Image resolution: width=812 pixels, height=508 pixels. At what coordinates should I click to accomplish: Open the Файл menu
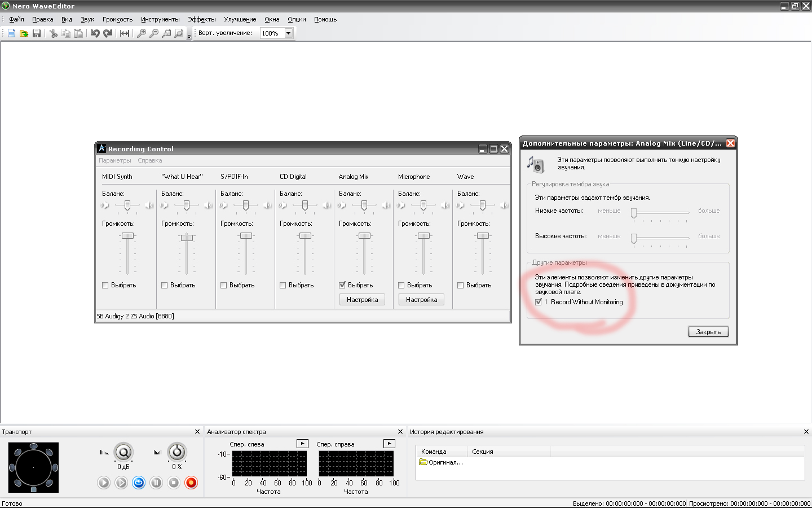[x=16, y=19]
